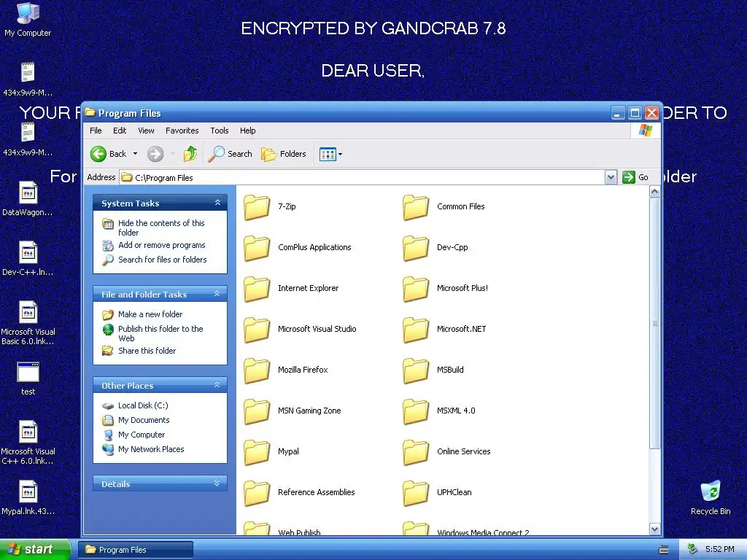Click Hide the contents of this folder
Viewport: 747px width, 560px height.
click(161, 227)
